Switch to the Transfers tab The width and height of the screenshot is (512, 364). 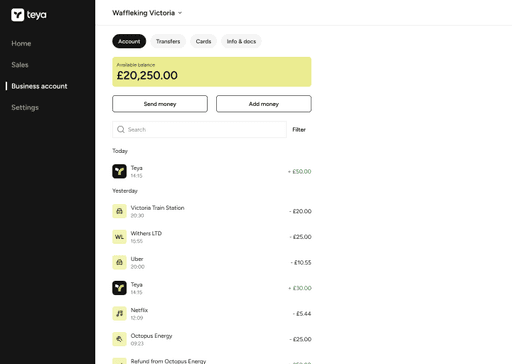[x=168, y=41]
